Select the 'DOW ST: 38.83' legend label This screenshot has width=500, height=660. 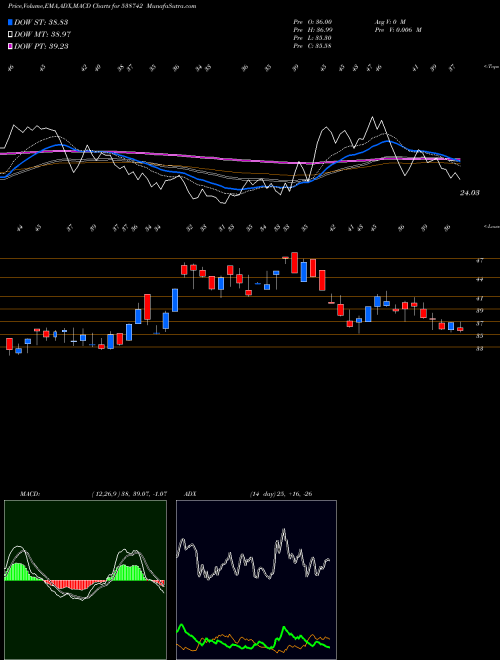click(41, 22)
